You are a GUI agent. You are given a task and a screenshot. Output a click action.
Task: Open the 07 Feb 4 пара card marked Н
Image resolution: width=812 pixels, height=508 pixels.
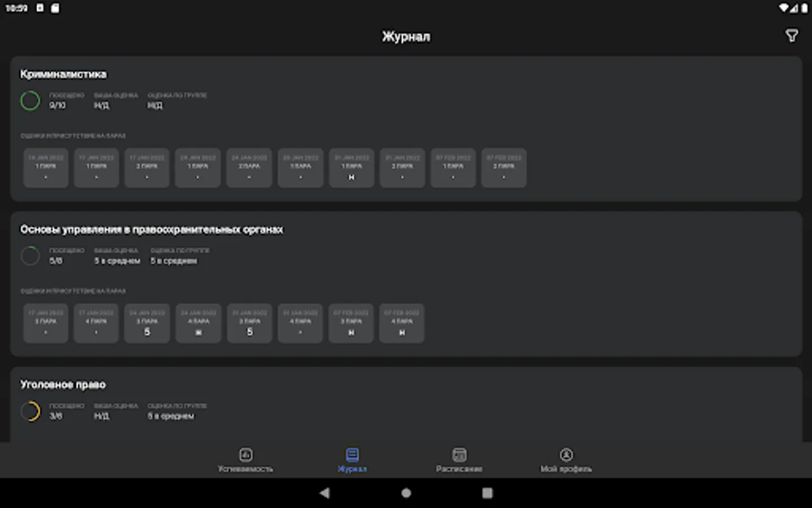coord(402,323)
